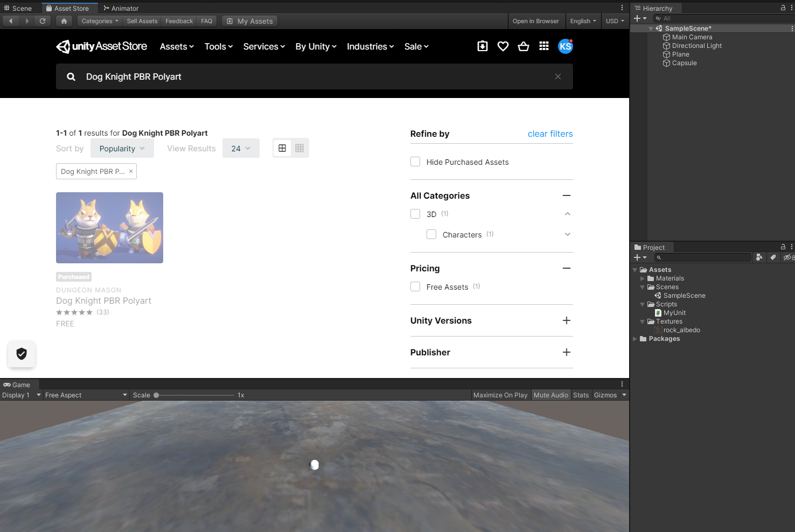Open Project create plus menu

[640, 257]
